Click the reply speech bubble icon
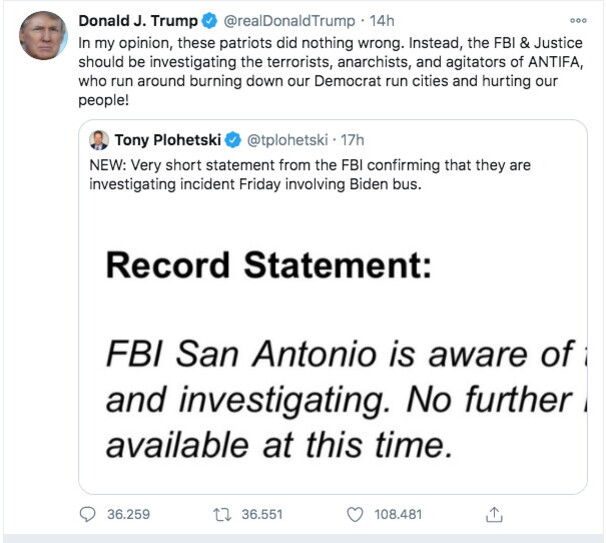 pos(87,514)
